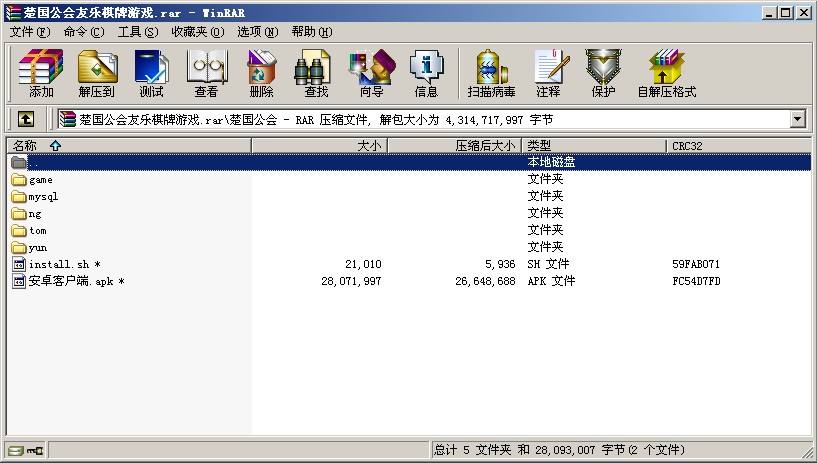Launch the 向导 (Wizard) tool
The image size is (817, 463).
coord(371,73)
